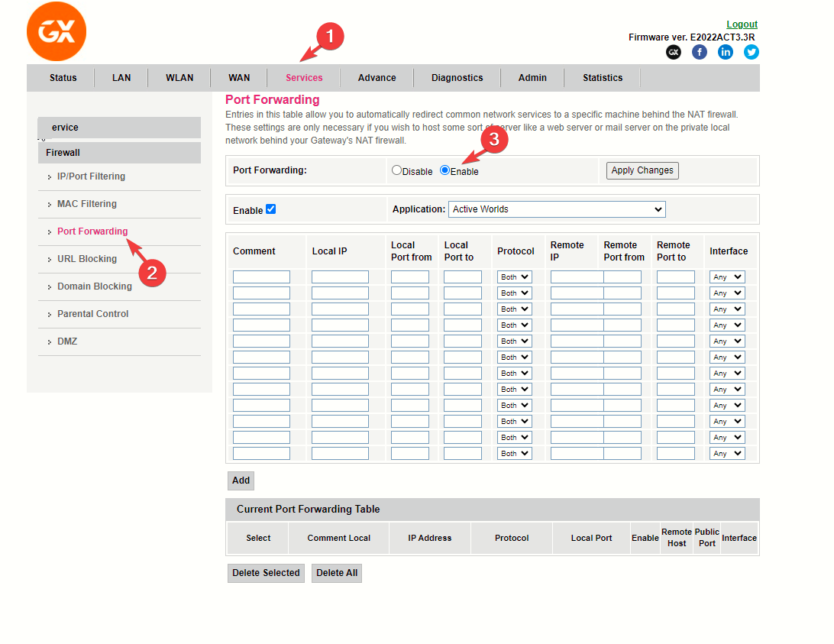This screenshot has width=834, height=644.
Task: Focus the first row Local IP field
Action: [340, 277]
